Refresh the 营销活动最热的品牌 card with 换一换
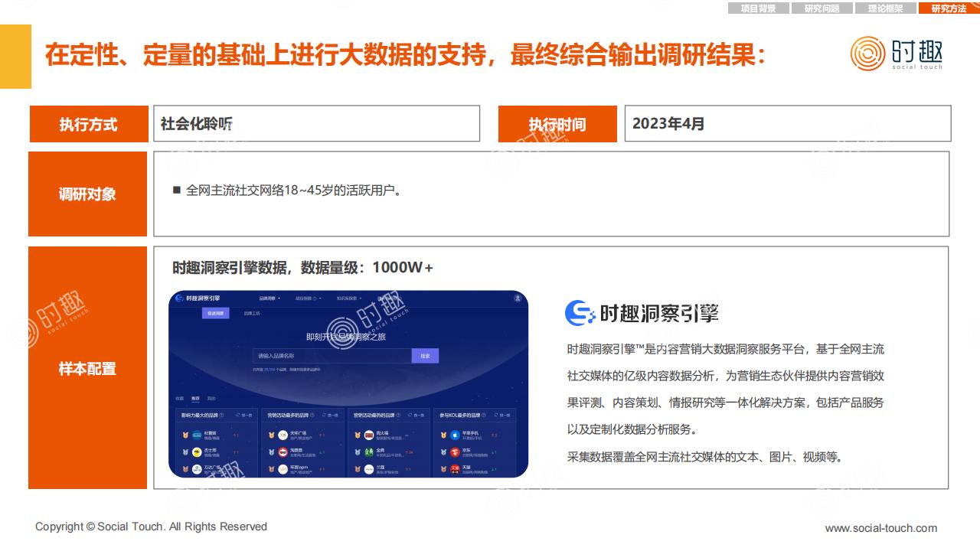Screen dimensions: 980x551 416,415
